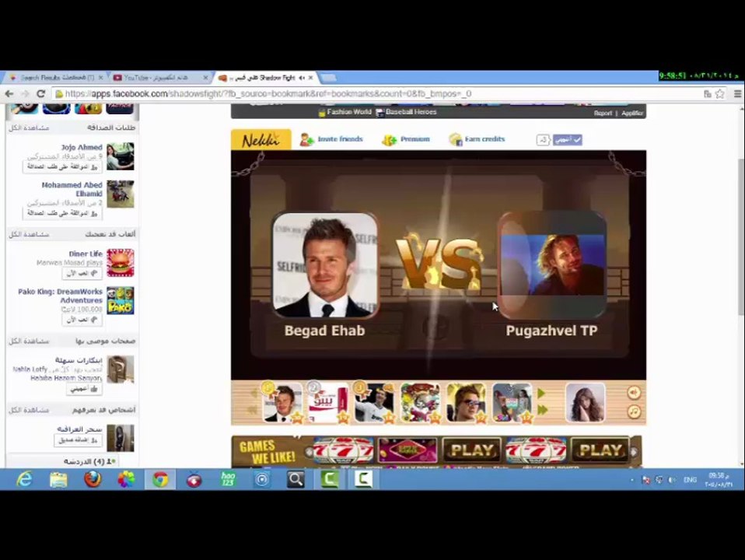Image resolution: width=745 pixels, height=560 pixels.
Task: Close the Shadow Fight tab
Action: (311, 78)
